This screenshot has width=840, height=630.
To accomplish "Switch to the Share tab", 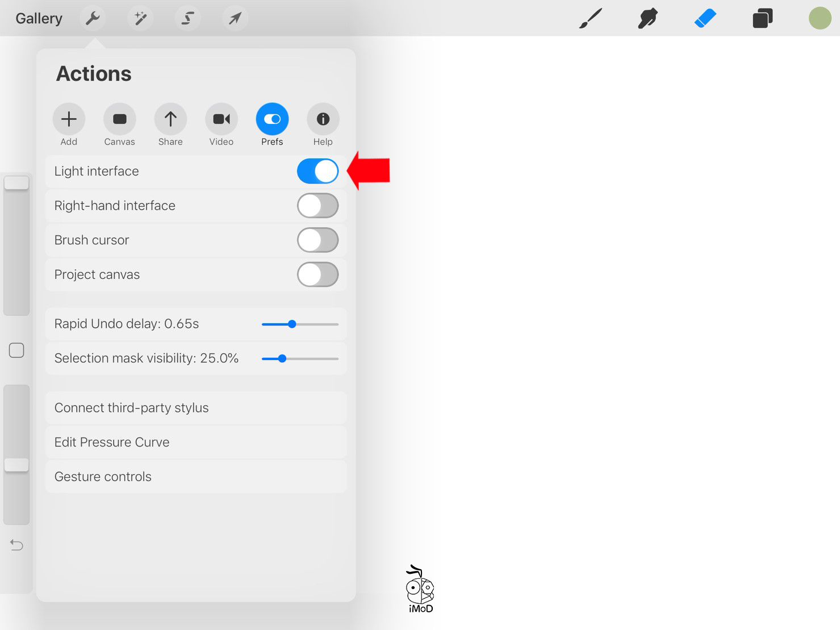I will (x=170, y=119).
